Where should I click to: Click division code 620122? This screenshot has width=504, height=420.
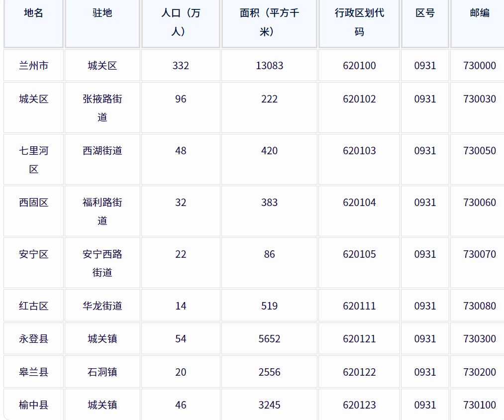click(359, 372)
